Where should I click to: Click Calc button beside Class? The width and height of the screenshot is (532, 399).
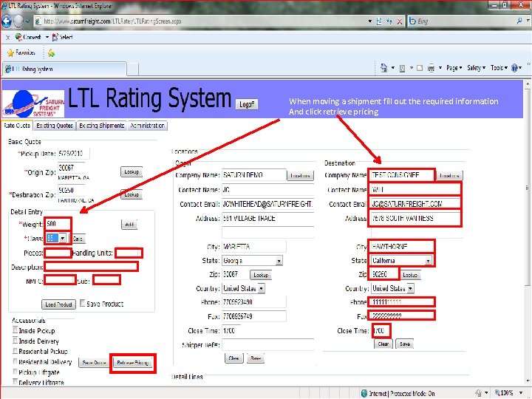(78, 239)
